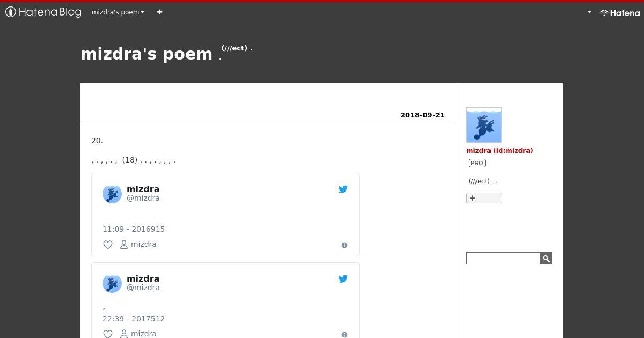Click the Hatena logo at top right
Viewport: 644px width, 338px height.
pos(620,12)
